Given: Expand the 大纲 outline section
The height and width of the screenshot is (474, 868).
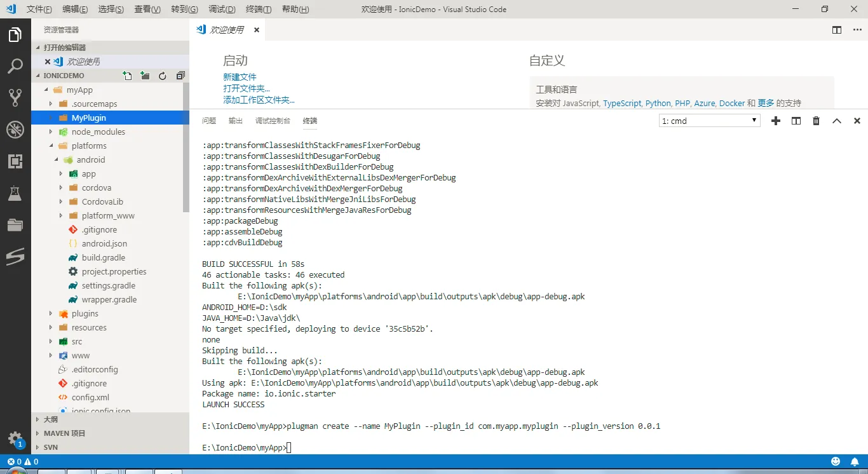Looking at the screenshot, I should pyautogui.click(x=110, y=419).
